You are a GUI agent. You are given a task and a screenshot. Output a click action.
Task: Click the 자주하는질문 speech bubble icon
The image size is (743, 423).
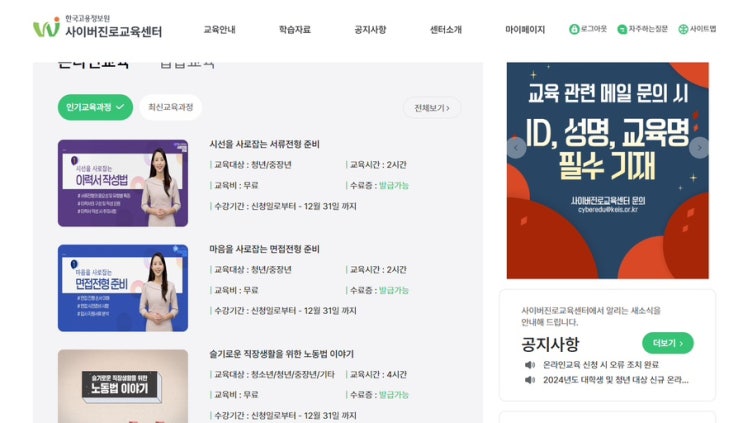(x=622, y=29)
